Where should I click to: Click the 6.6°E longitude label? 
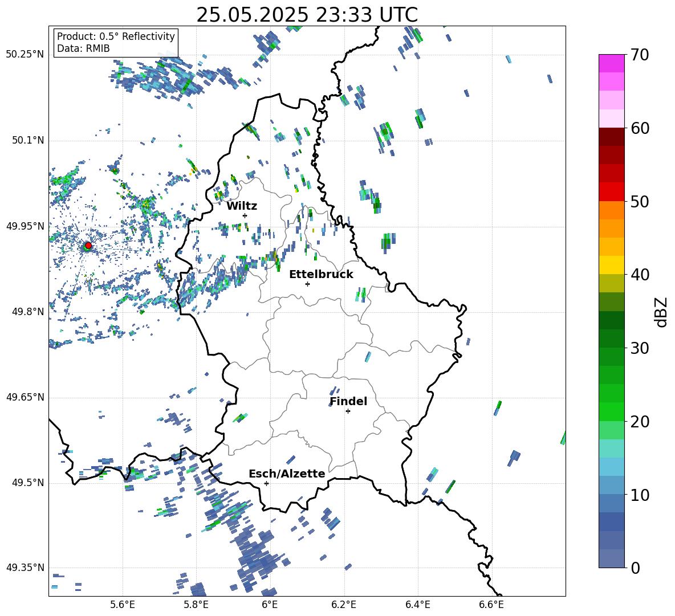(x=491, y=605)
